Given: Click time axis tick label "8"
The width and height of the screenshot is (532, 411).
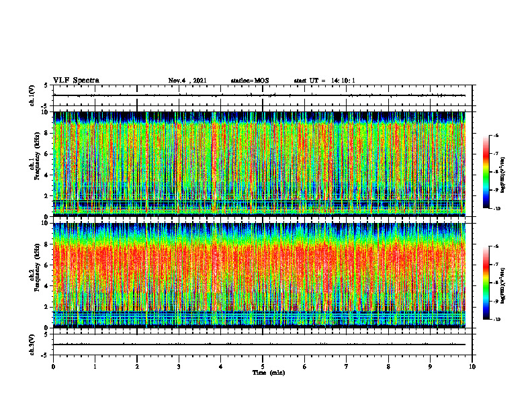Looking at the screenshot, I should 388,367.
